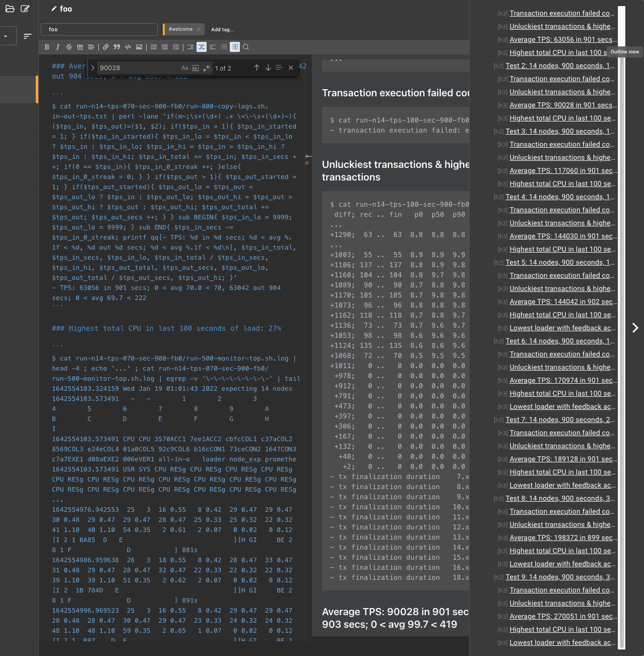Image resolution: width=644 pixels, height=656 pixels.
Task: Open the folder icon in the sidebar header
Action: pos(10,9)
